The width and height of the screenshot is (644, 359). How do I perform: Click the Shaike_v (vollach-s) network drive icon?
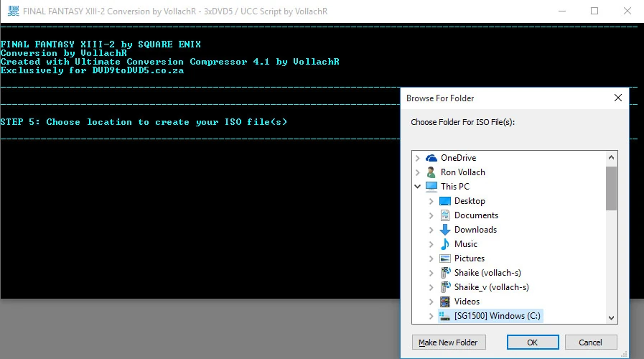pyautogui.click(x=445, y=287)
